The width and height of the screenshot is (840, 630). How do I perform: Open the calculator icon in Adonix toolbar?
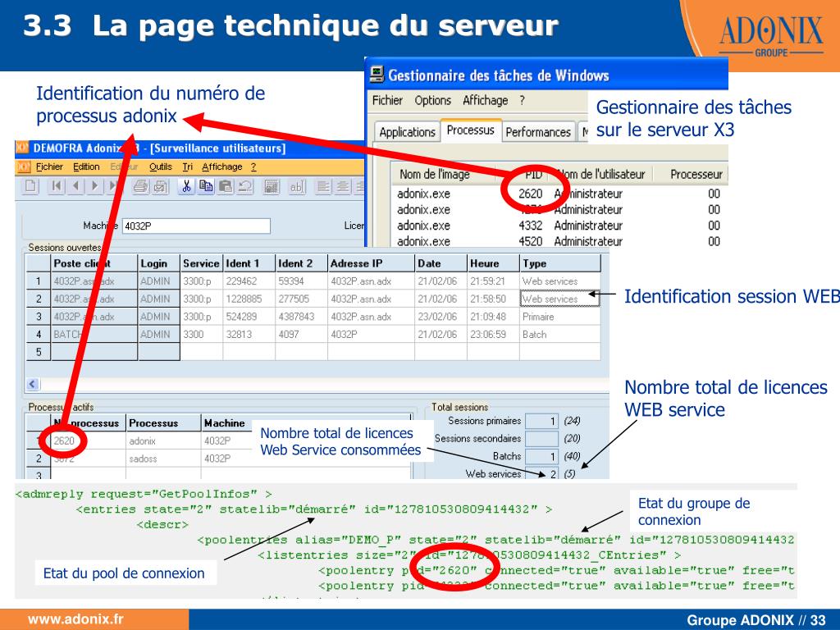(x=272, y=186)
